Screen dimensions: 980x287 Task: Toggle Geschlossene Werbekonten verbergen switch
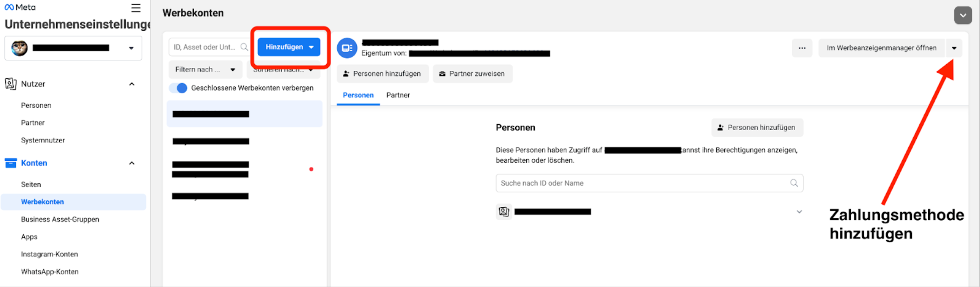coord(179,88)
